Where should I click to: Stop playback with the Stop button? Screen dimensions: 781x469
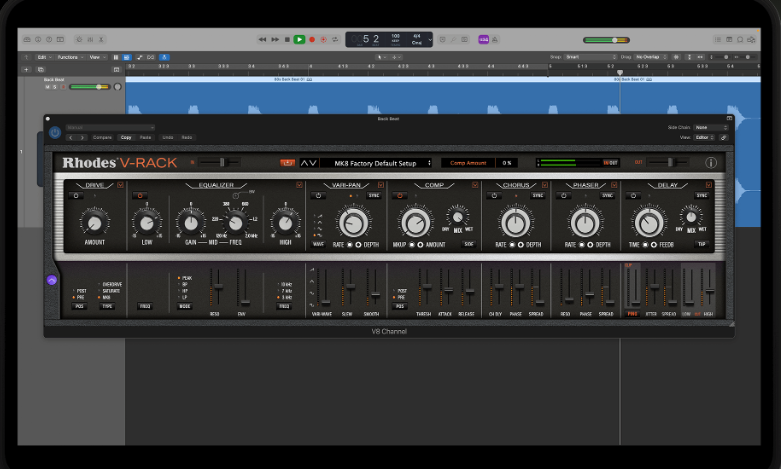287,39
